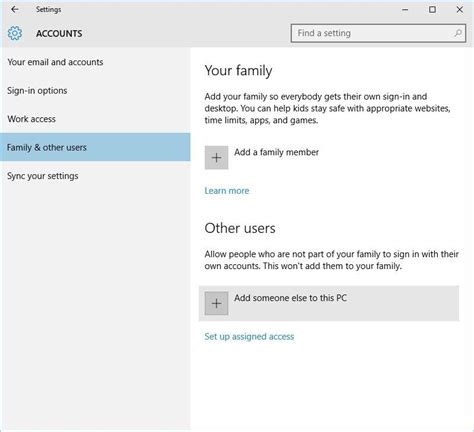The width and height of the screenshot is (474, 432).
Task: Click the ACCOUNTS title text
Action: click(59, 34)
